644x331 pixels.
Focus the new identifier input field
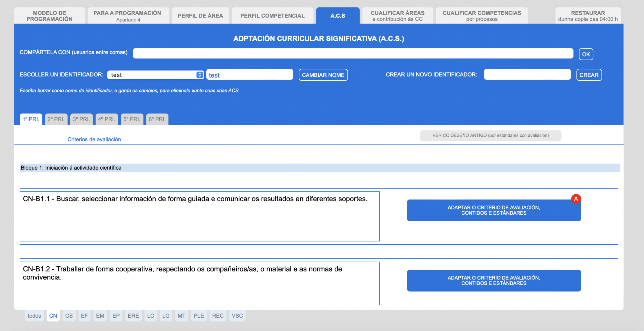tap(527, 74)
